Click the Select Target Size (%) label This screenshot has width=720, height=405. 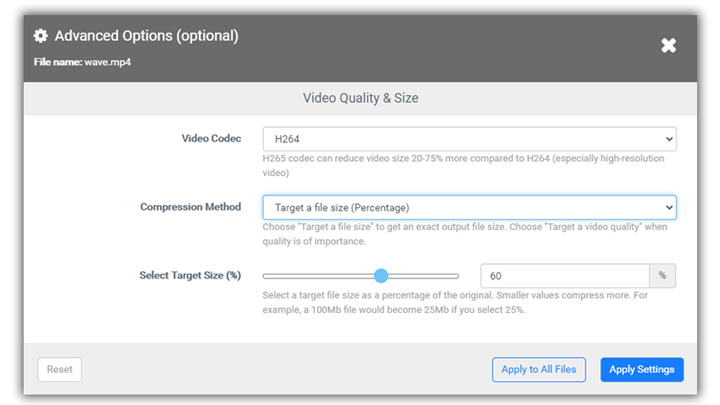(190, 275)
